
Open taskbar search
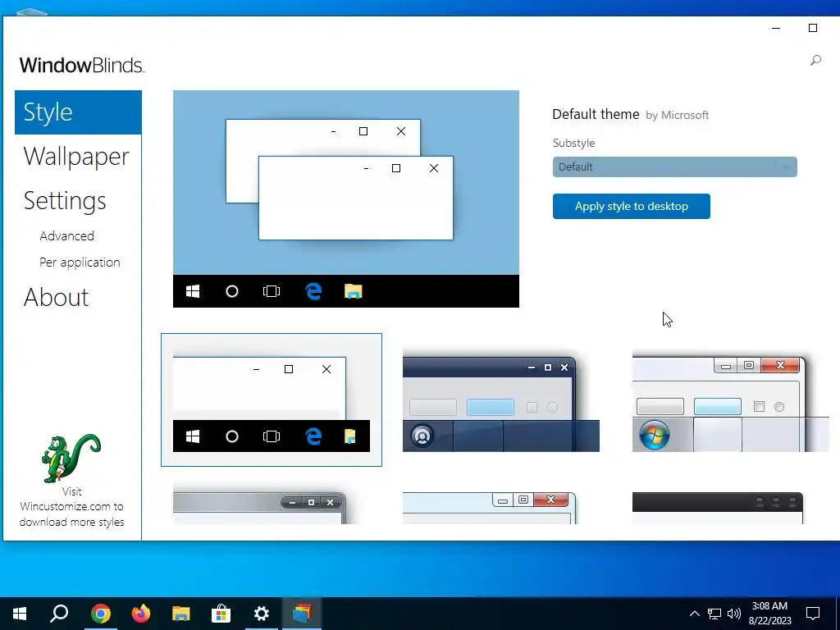(x=59, y=614)
